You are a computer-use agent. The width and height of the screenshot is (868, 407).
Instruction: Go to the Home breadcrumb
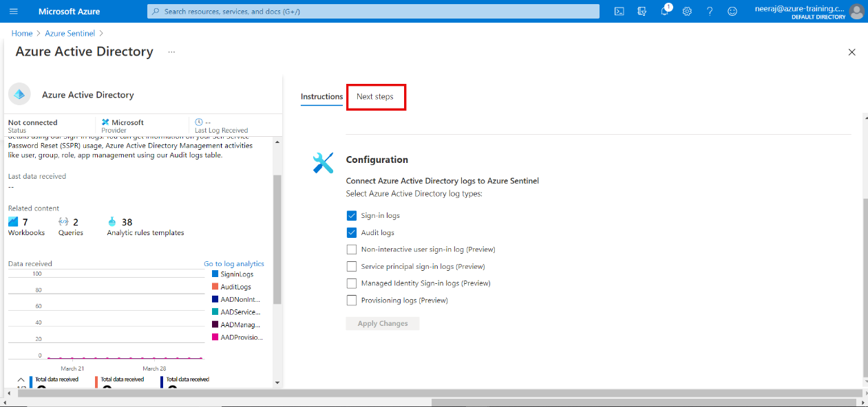[22, 33]
